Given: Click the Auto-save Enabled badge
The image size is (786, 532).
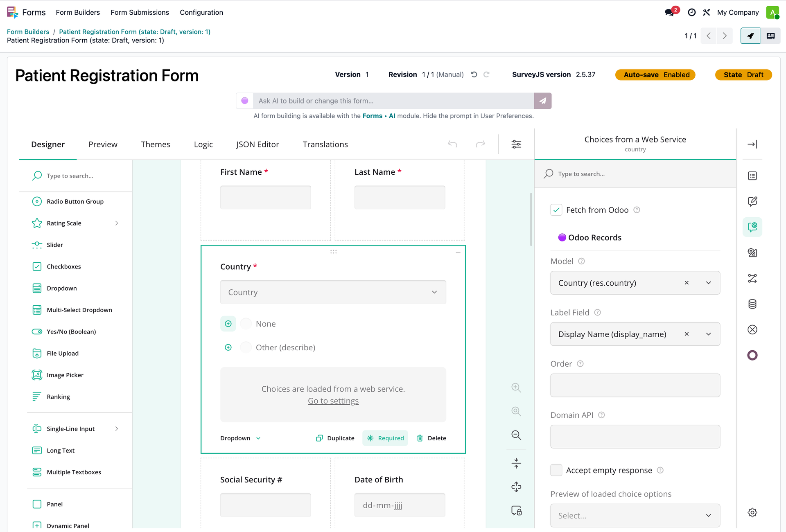Looking at the screenshot, I should [655, 74].
